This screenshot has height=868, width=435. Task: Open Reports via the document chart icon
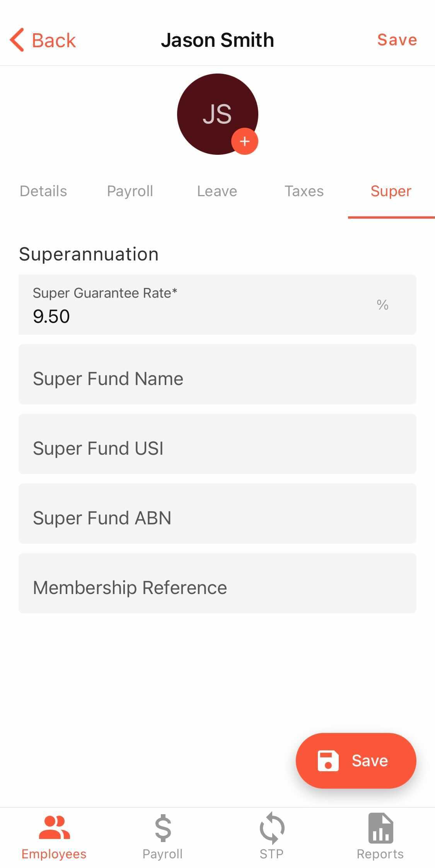tap(380, 827)
